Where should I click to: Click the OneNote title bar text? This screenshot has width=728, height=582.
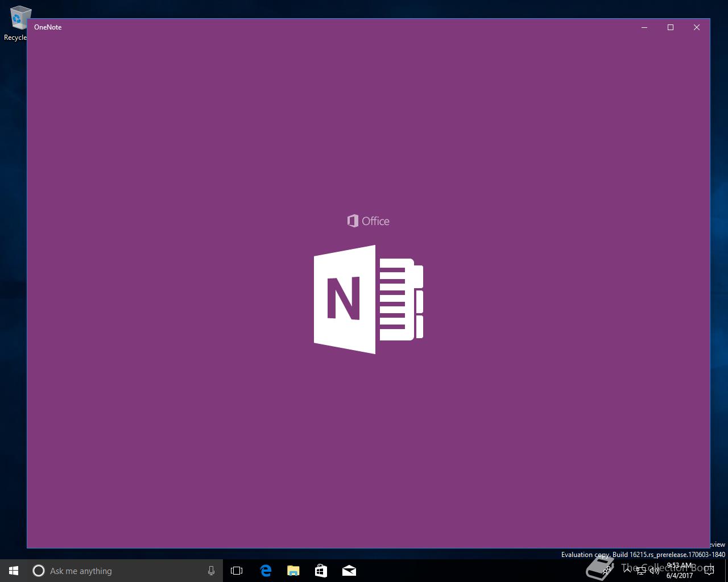48,27
